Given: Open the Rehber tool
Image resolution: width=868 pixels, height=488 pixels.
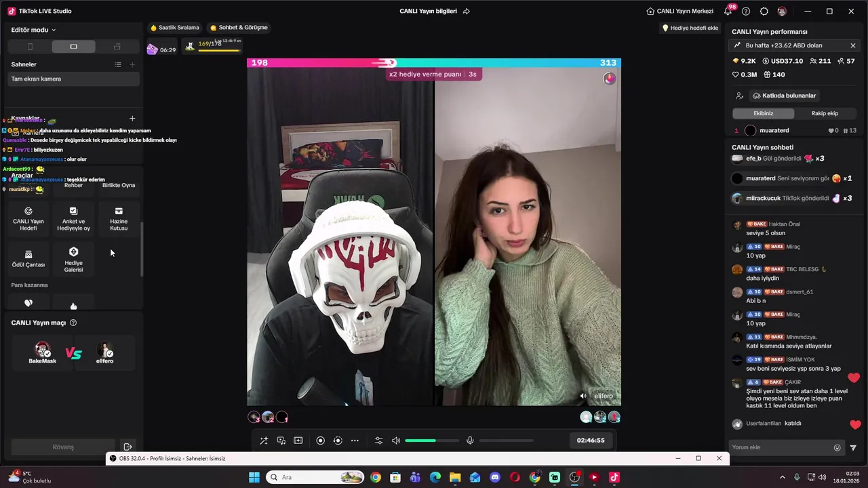Looking at the screenshot, I should click(x=73, y=185).
